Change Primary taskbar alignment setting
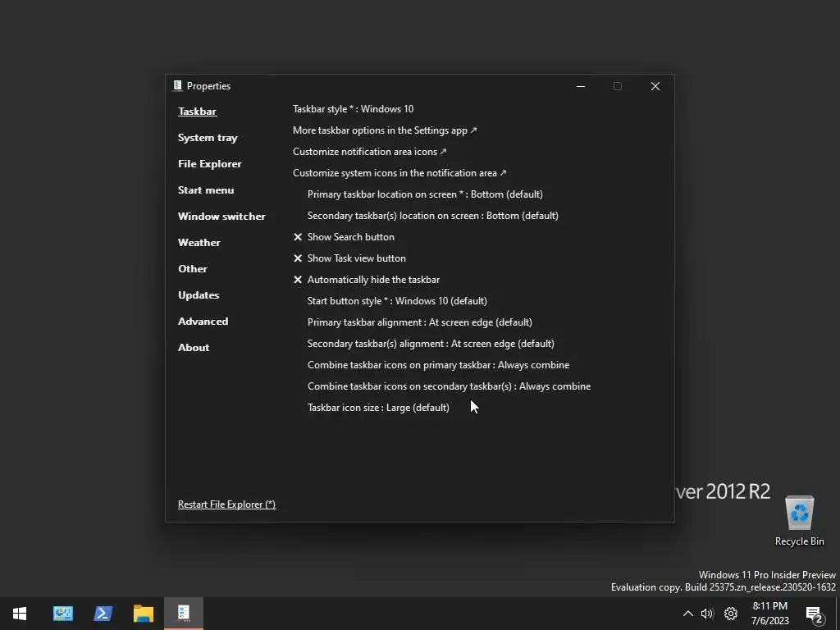Viewport: 840px width, 630px height. pyautogui.click(x=419, y=322)
